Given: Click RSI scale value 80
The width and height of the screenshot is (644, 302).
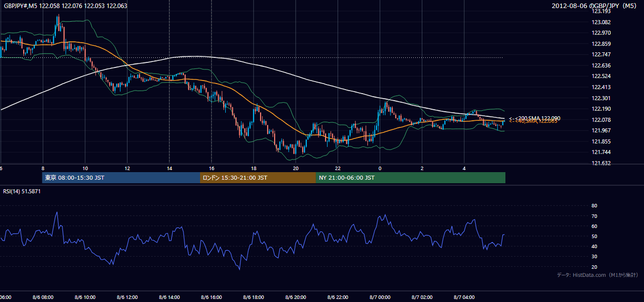Looking at the screenshot, I should tap(594, 206).
